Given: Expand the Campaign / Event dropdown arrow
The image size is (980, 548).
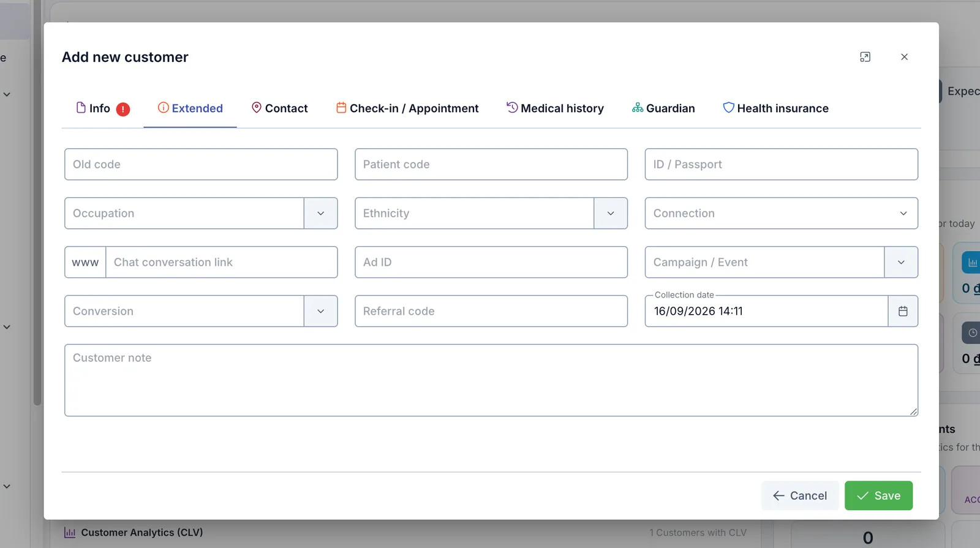Looking at the screenshot, I should click(x=901, y=262).
